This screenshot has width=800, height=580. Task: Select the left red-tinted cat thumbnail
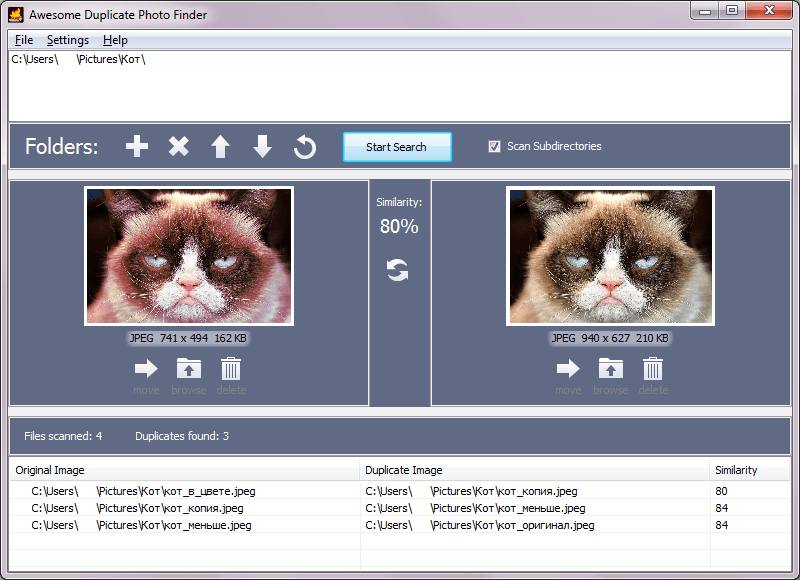pyautogui.click(x=189, y=256)
